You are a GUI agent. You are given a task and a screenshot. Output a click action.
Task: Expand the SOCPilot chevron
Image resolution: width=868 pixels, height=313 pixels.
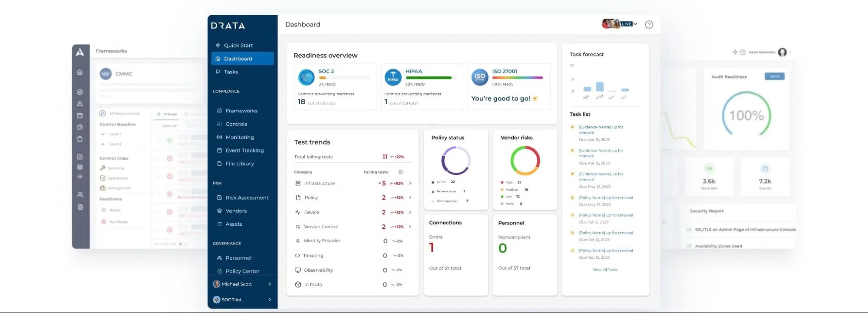(x=270, y=300)
